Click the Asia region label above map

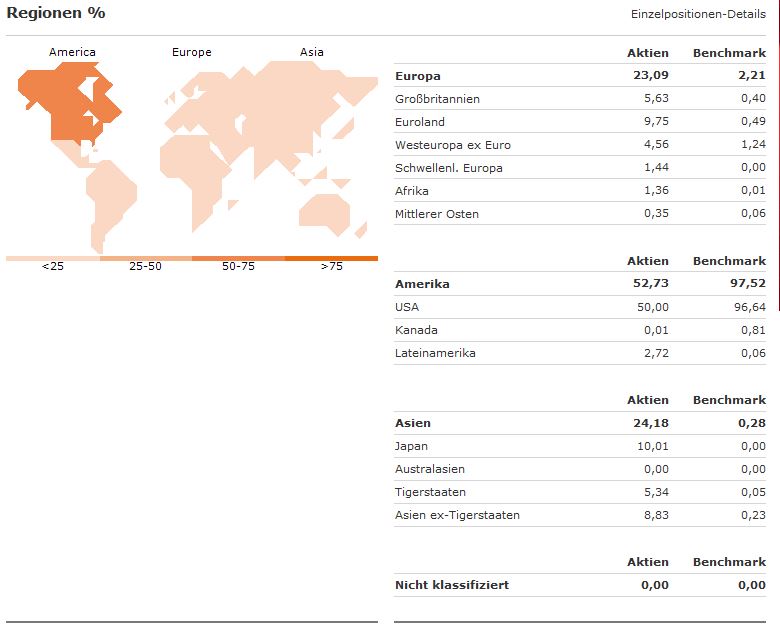(312, 52)
